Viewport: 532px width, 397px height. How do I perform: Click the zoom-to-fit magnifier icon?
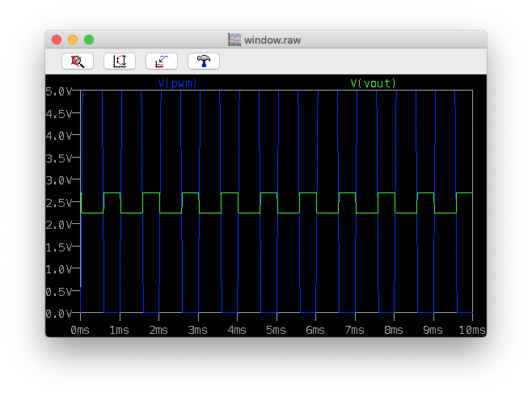[78, 61]
